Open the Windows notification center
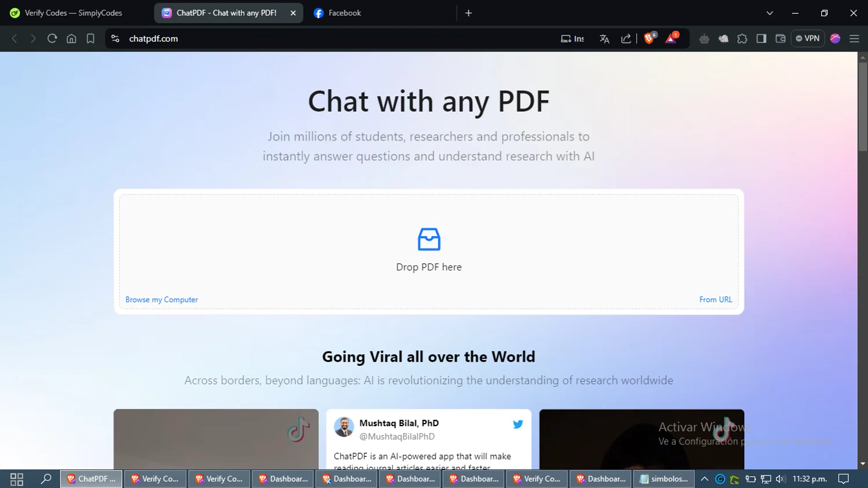 coord(844,479)
